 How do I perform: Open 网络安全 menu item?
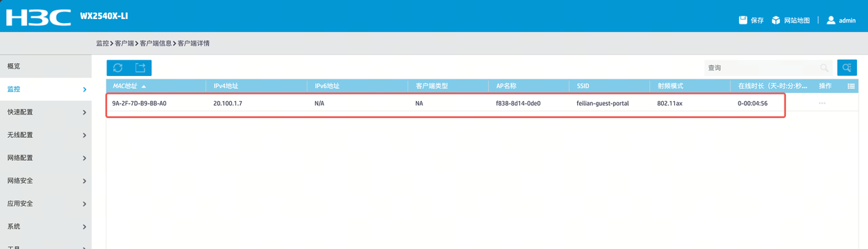(x=45, y=180)
